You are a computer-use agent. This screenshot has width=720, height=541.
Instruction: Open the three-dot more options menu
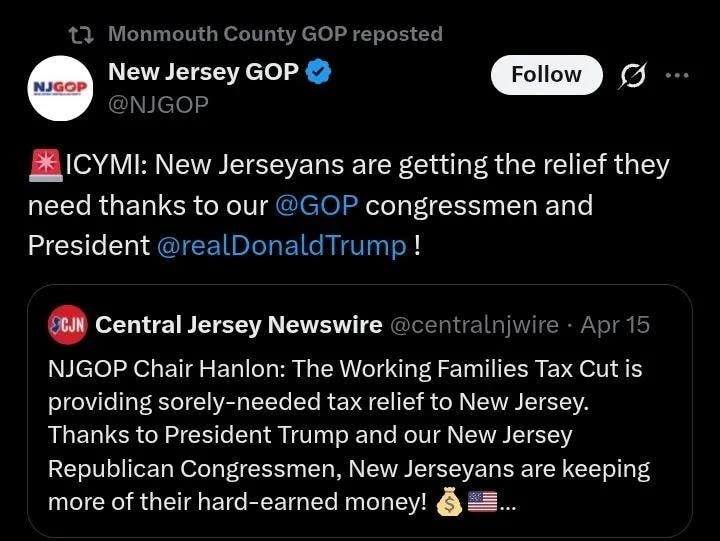click(677, 75)
